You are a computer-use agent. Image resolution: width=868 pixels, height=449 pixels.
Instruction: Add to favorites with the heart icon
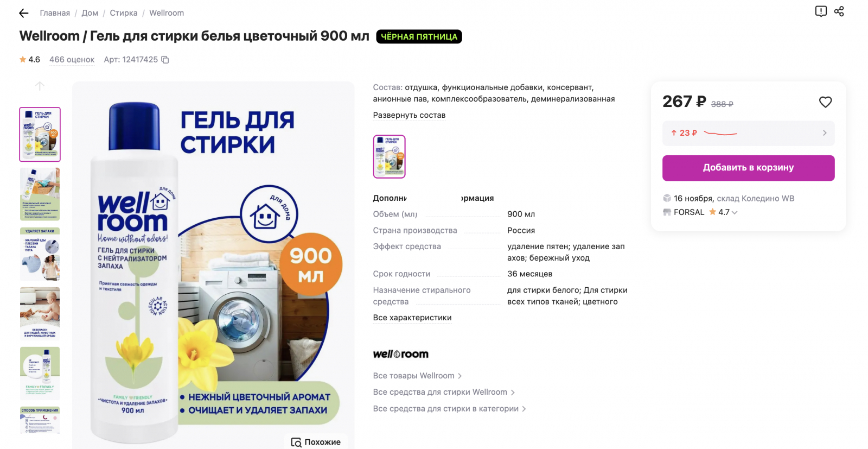pos(825,102)
